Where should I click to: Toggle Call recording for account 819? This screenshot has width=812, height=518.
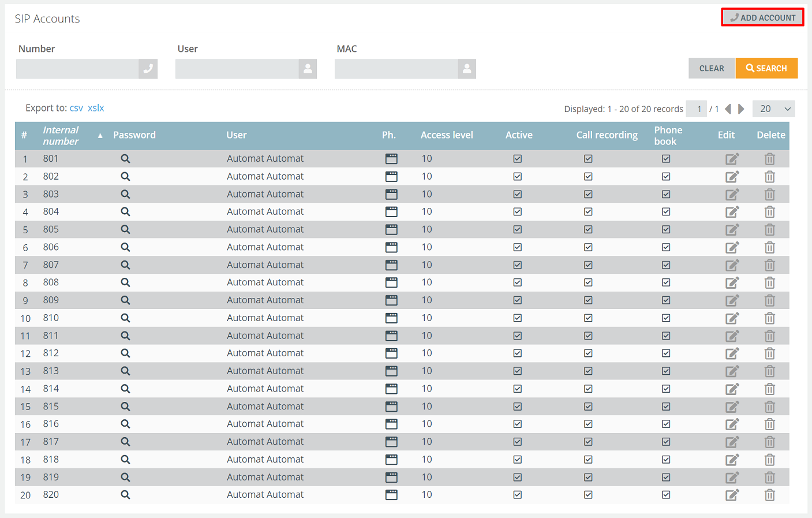click(x=588, y=478)
